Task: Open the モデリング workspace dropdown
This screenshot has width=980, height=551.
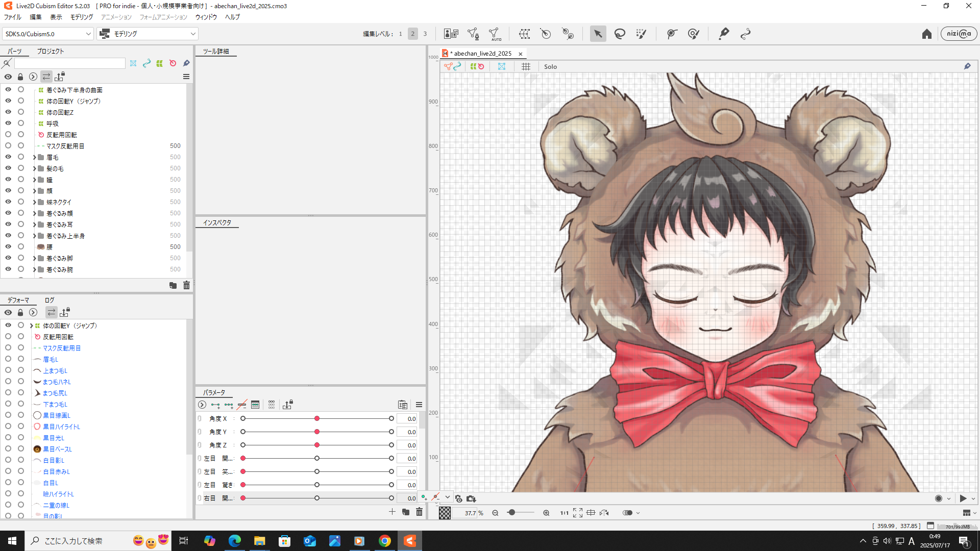Action: (148, 34)
